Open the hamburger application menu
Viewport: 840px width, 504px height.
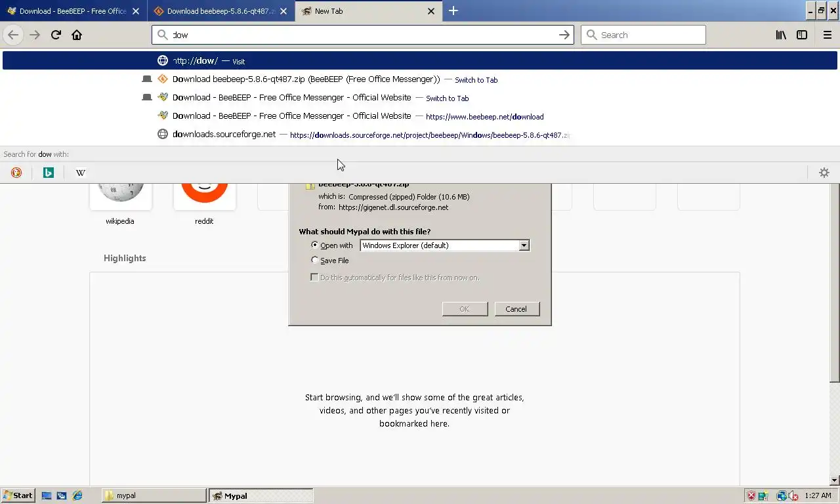[828, 35]
